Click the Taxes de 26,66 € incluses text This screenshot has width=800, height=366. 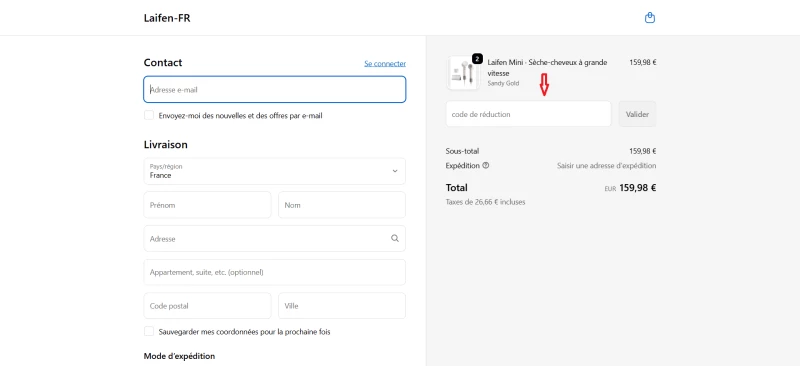click(x=485, y=202)
